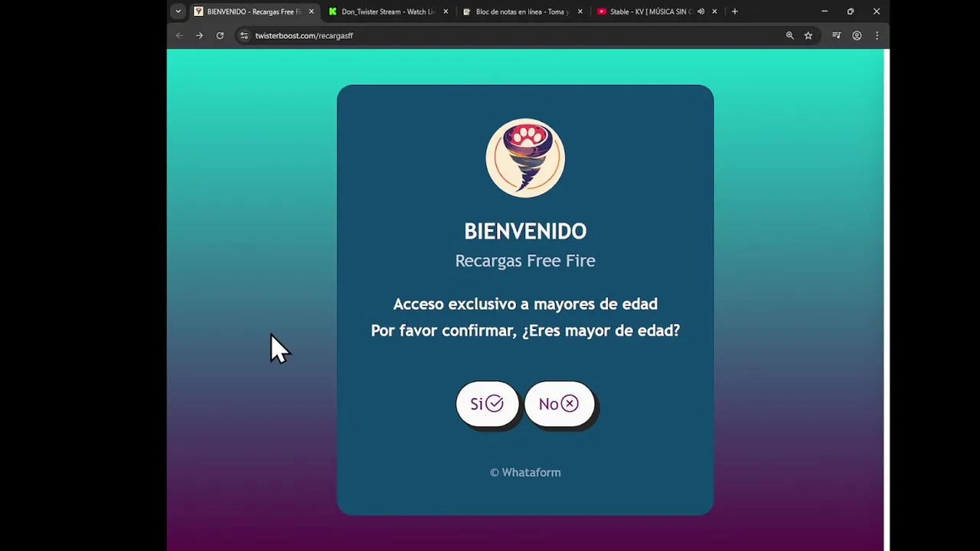Close the Stable - KV tab
Screen dimensions: 980x551
click(x=714, y=11)
